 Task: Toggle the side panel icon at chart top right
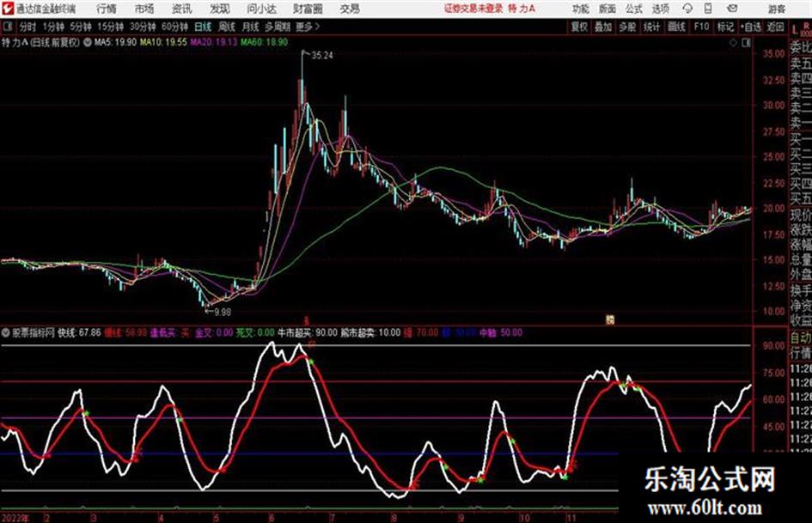(x=746, y=43)
